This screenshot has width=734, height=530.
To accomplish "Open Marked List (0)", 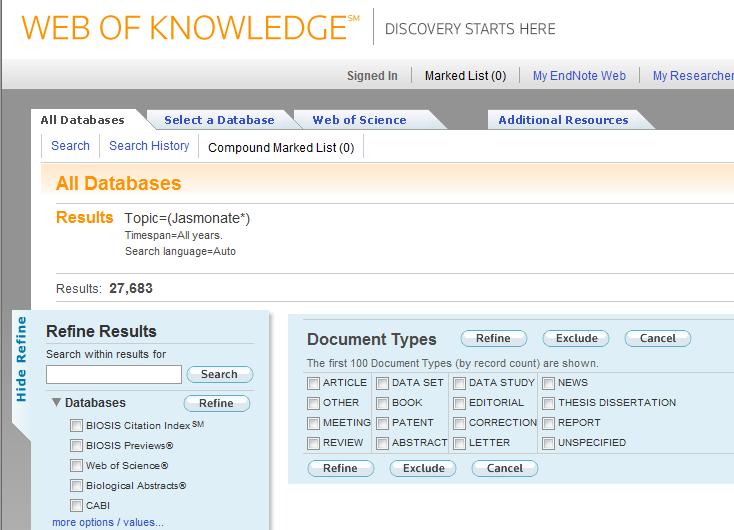I will [x=465, y=76].
